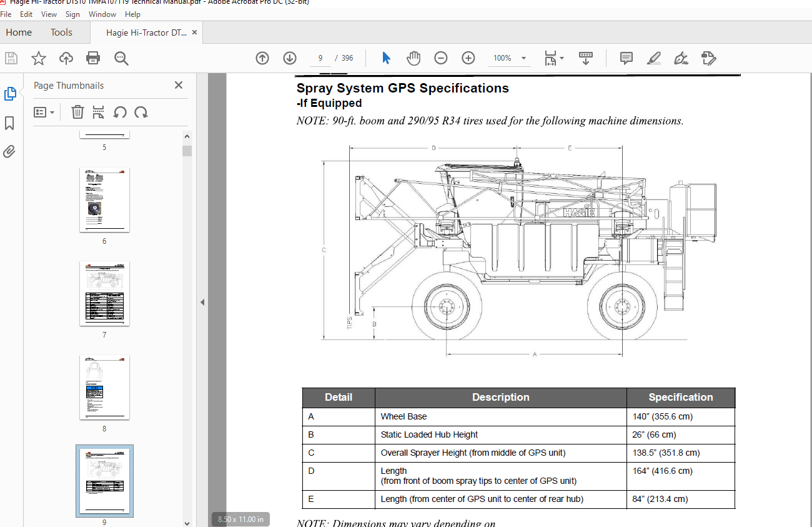Collapse the navigation pane arrow
This screenshot has width=812, height=527.
coord(202,302)
